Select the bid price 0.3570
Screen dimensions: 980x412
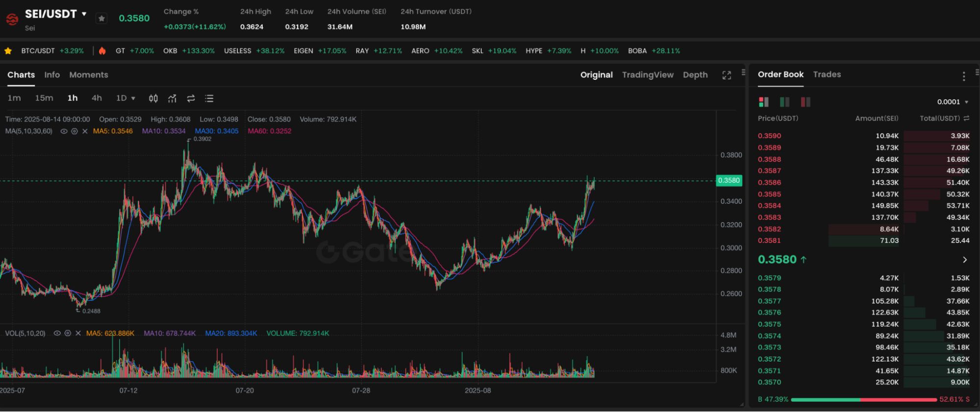click(x=770, y=382)
